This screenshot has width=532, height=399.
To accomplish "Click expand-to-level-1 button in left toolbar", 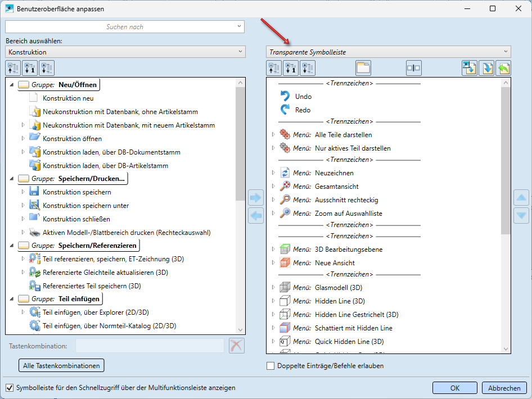I will (x=30, y=68).
